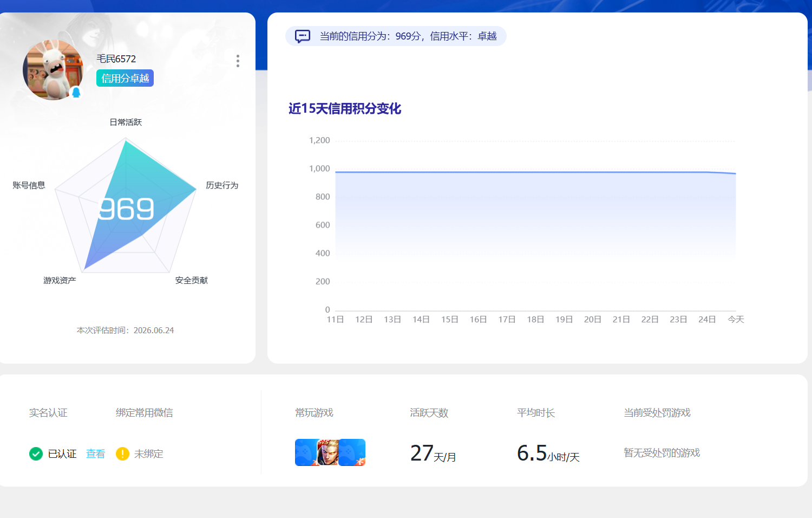The width and height of the screenshot is (812, 518).
Task: Click the 平均时长 heading
Action: pyautogui.click(x=536, y=412)
